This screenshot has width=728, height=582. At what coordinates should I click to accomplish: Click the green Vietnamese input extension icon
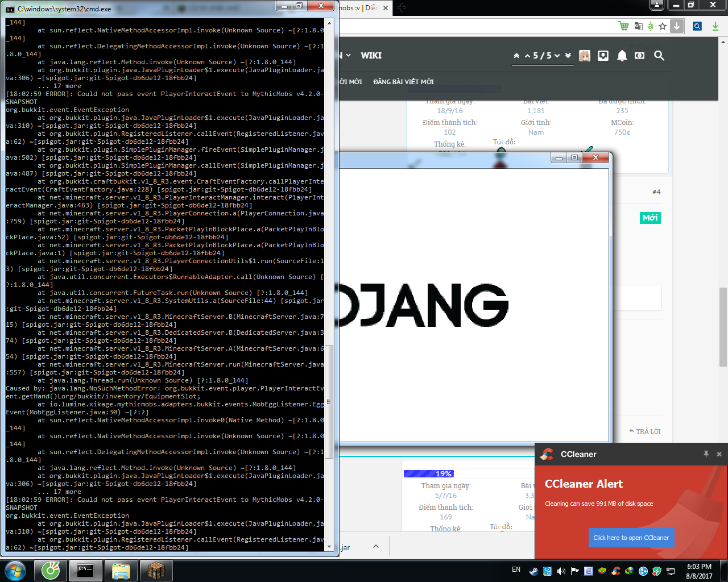(x=651, y=26)
